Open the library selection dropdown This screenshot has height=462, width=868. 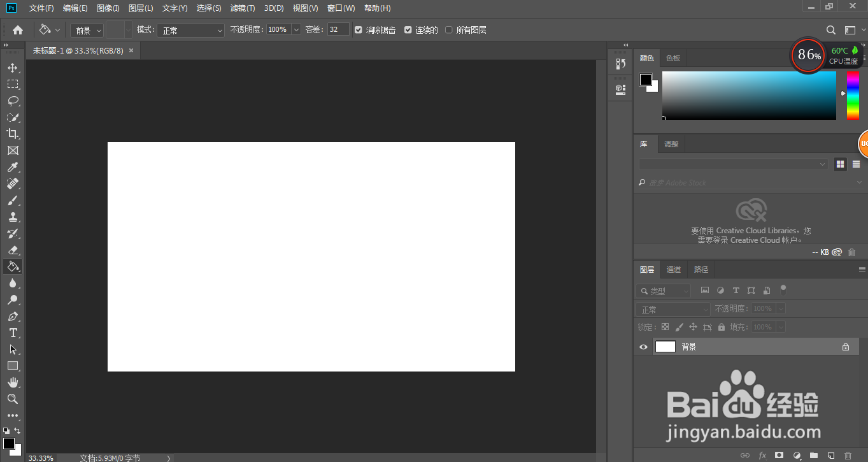pos(734,164)
